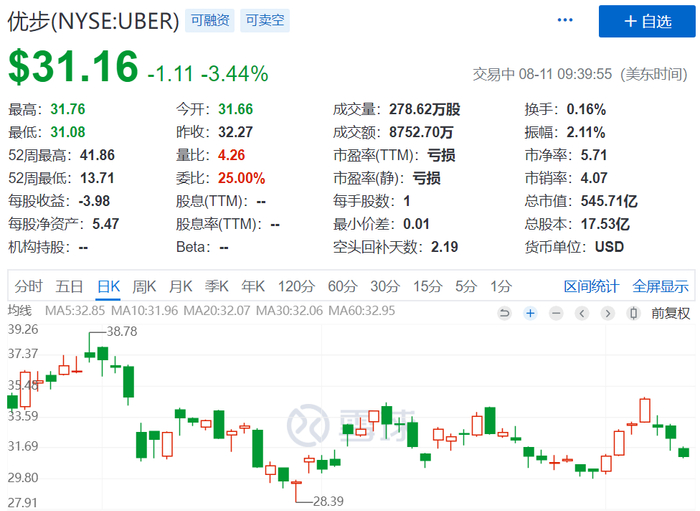Click the MA30:32.06 moving average label
Viewport: 700px width, 511px height.
[289, 311]
